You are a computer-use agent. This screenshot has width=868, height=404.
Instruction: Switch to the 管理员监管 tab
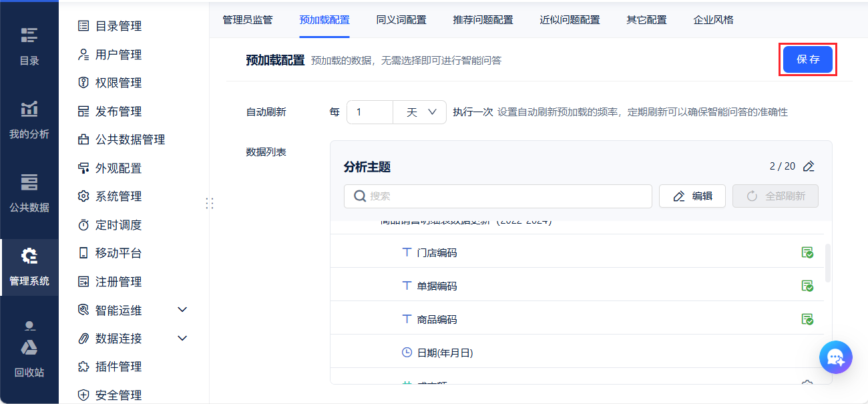pos(248,20)
